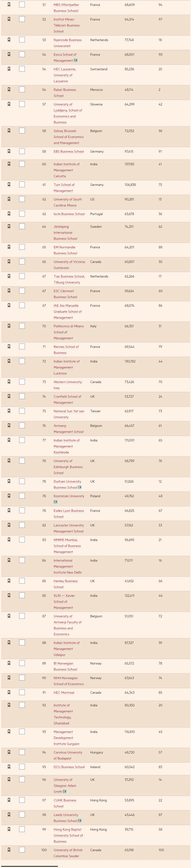
Task: Open the Management Development Institute Gurgaon link
Action: click(x=67, y=738)
